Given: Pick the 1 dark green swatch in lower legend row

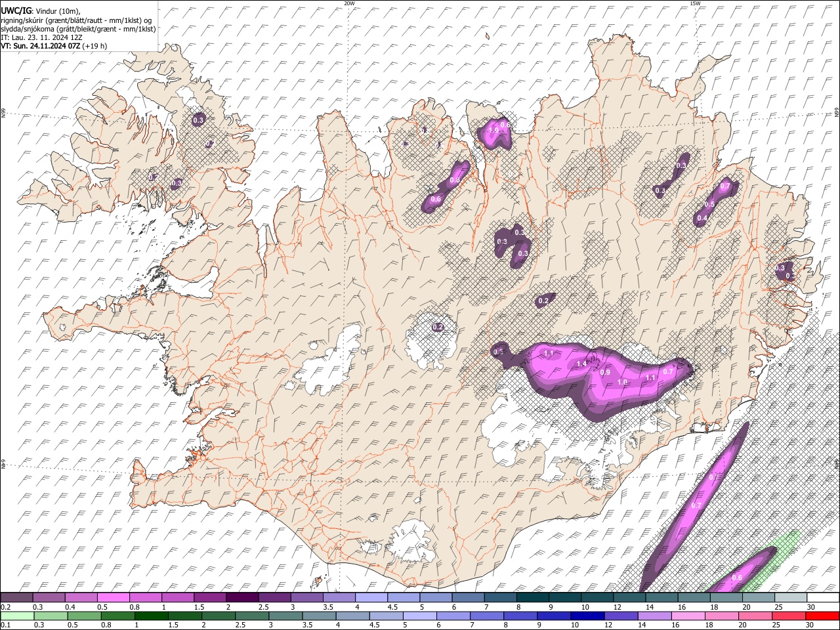Looking at the screenshot, I should tap(150, 616).
